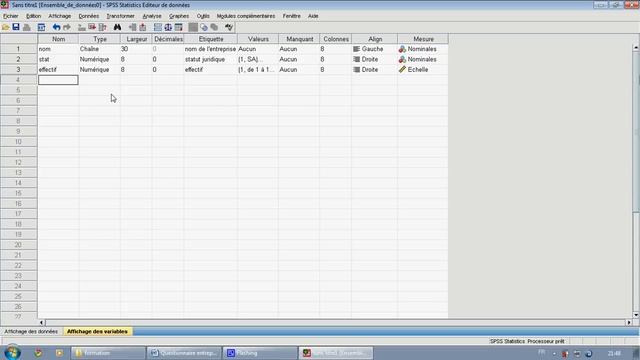Select row header number 1
Image resolution: width=640 pixels, height=360 pixels.
(18, 49)
